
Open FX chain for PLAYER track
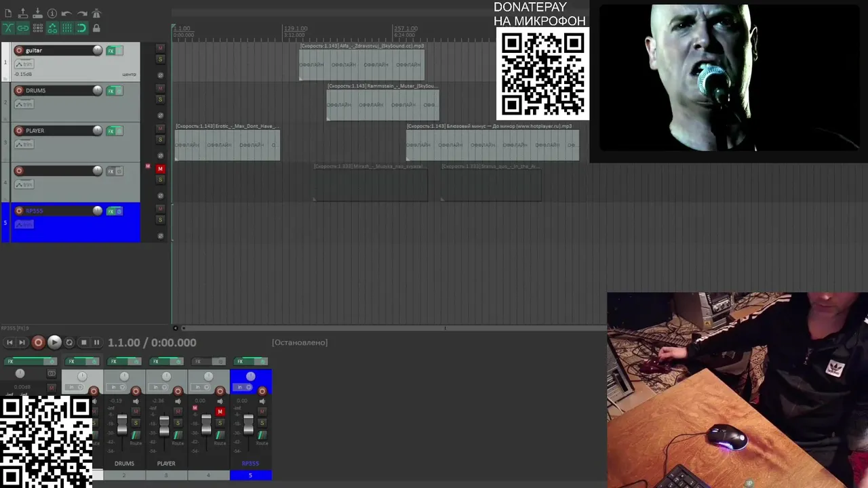(111, 131)
